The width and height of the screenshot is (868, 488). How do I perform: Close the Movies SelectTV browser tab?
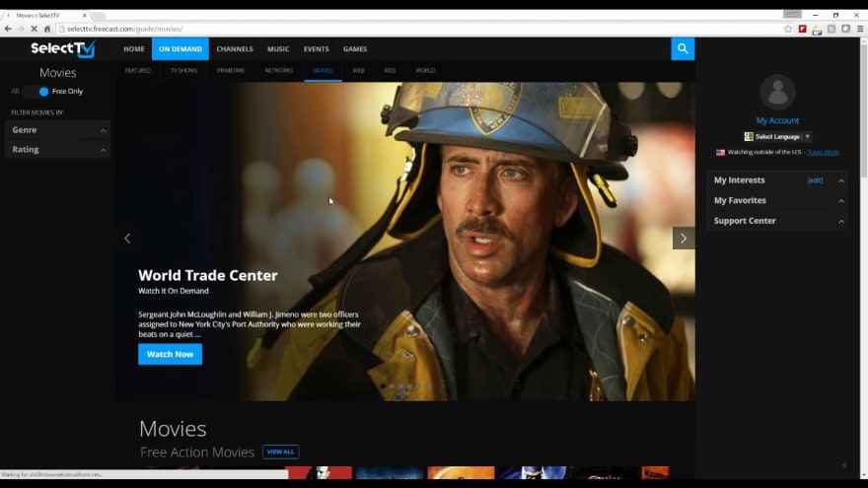point(84,16)
